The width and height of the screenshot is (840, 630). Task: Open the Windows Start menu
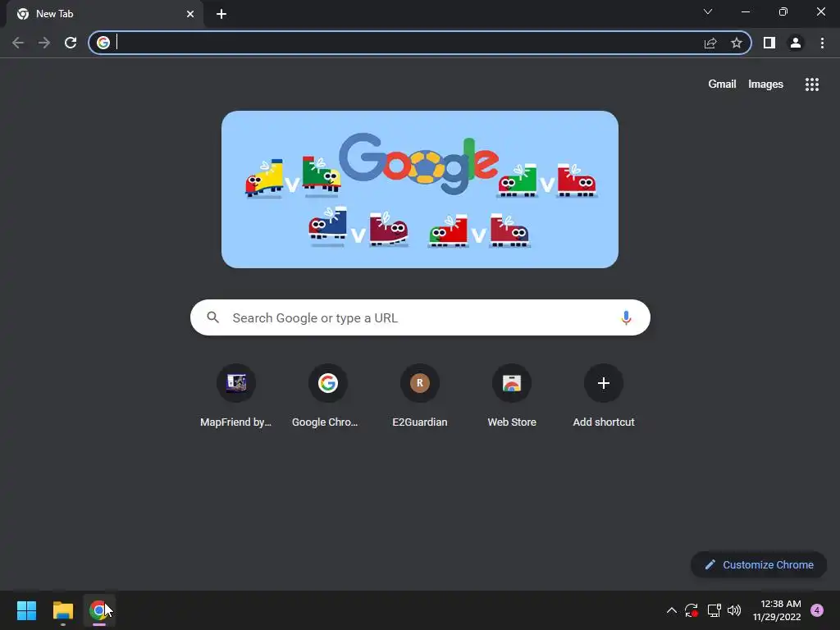pyautogui.click(x=27, y=610)
